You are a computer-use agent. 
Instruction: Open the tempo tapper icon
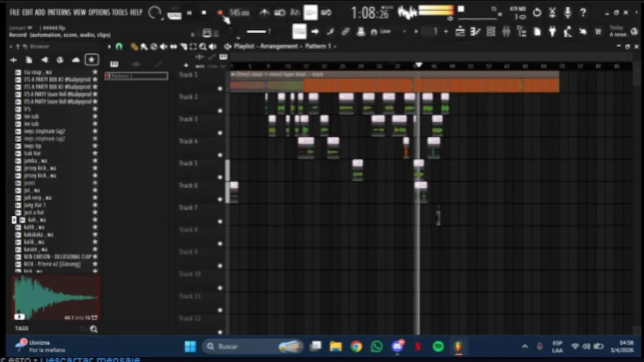click(568, 32)
